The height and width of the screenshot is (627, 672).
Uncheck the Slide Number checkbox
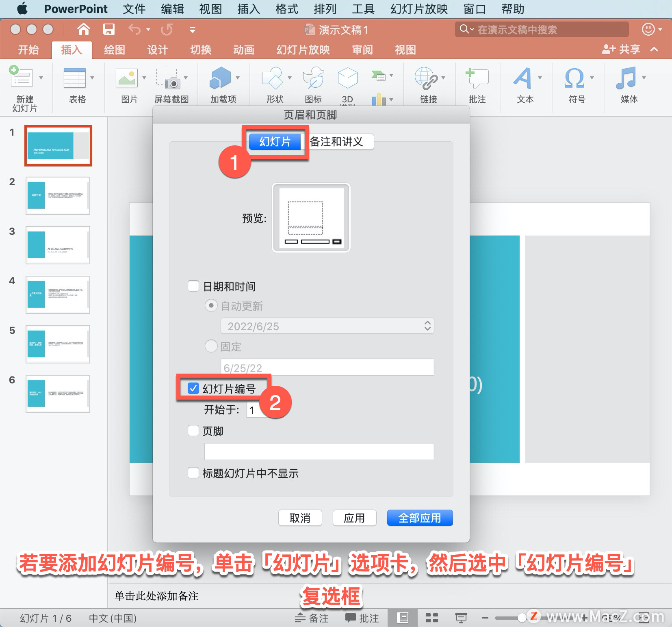point(193,388)
